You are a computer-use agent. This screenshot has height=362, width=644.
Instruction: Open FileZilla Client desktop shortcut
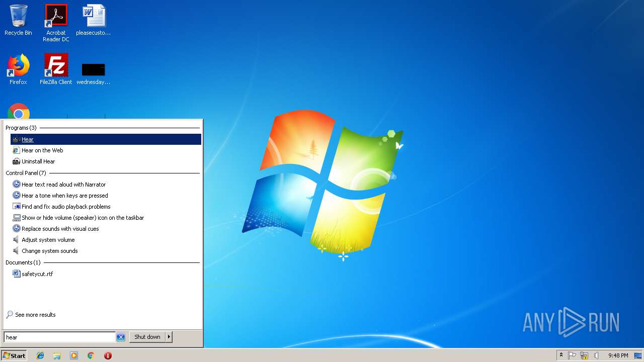tap(56, 69)
